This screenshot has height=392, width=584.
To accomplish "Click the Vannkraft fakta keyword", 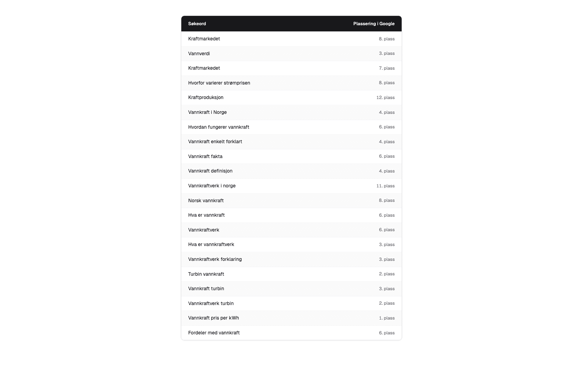I will coord(205,156).
